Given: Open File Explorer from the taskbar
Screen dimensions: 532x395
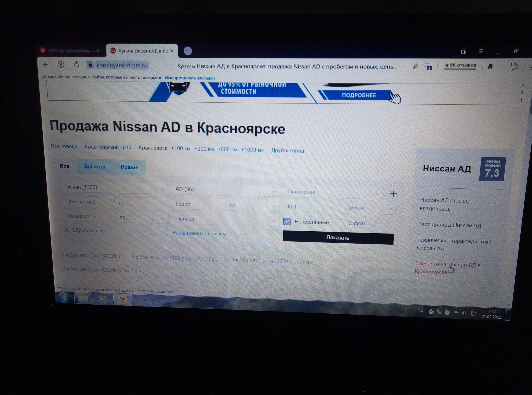Looking at the screenshot, I should pos(83,299).
